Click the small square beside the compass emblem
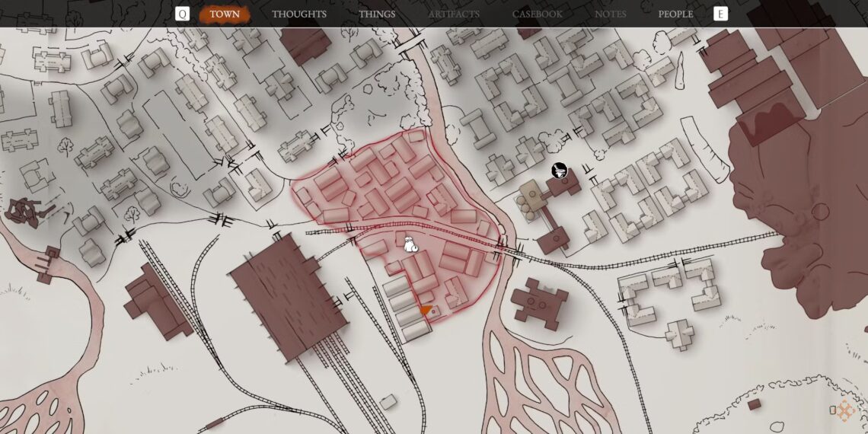The height and width of the screenshot is (434, 868). (x=832, y=411)
